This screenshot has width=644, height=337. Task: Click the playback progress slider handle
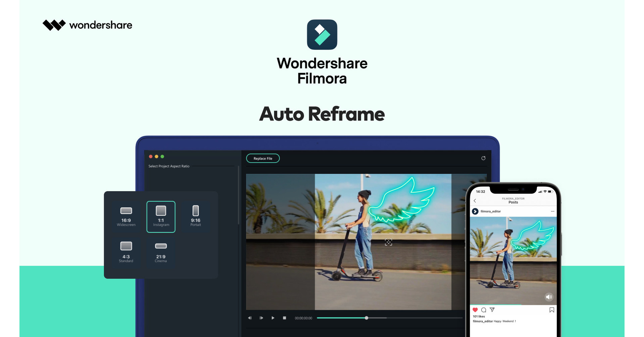(x=366, y=318)
